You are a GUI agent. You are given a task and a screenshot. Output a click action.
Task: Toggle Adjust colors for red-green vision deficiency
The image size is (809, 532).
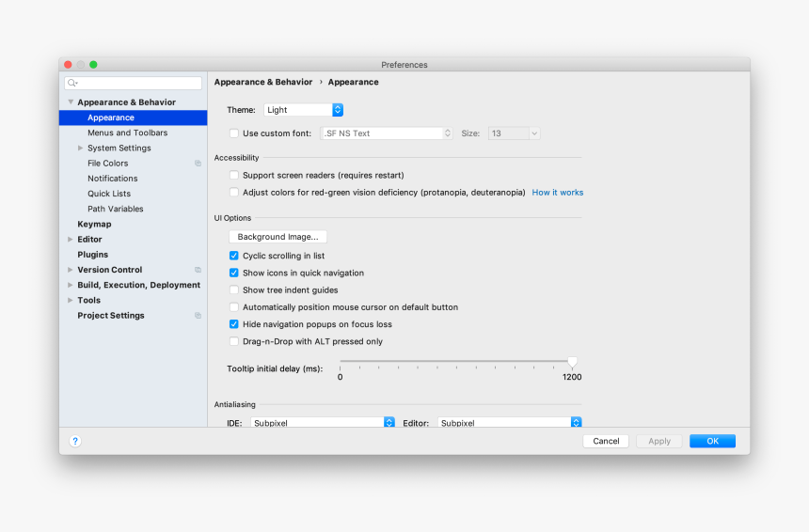pyautogui.click(x=234, y=193)
